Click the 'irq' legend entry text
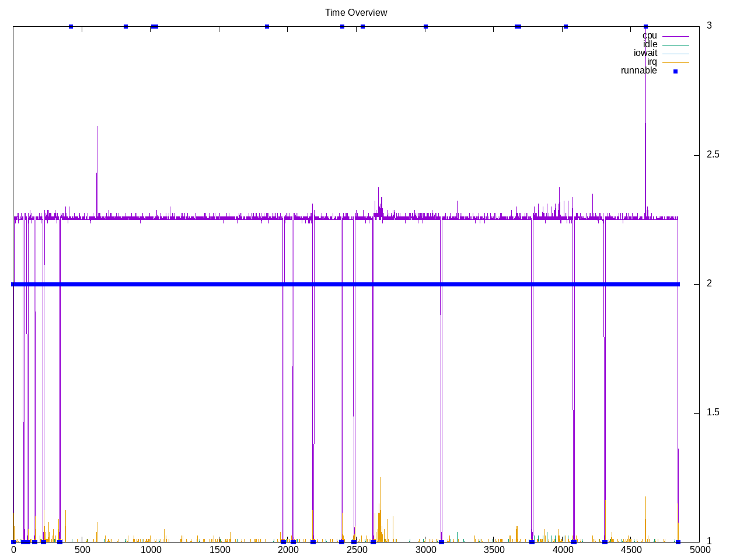Screen dimensions: 747x560 point(651,62)
